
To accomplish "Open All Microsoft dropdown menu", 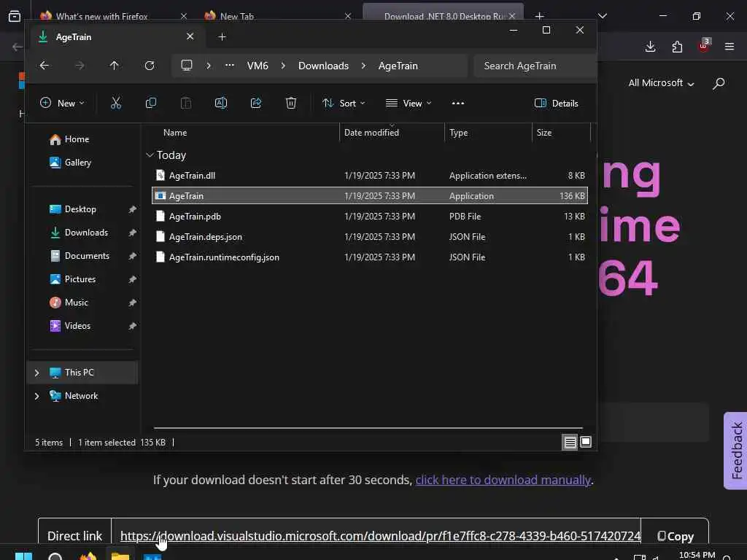I will pos(661,83).
